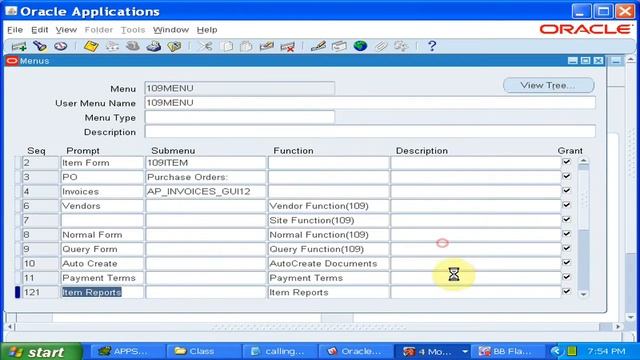The image size is (640, 360).
Task: Toggle Grant checkbox for Payment Terms row
Action: [567, 277]
